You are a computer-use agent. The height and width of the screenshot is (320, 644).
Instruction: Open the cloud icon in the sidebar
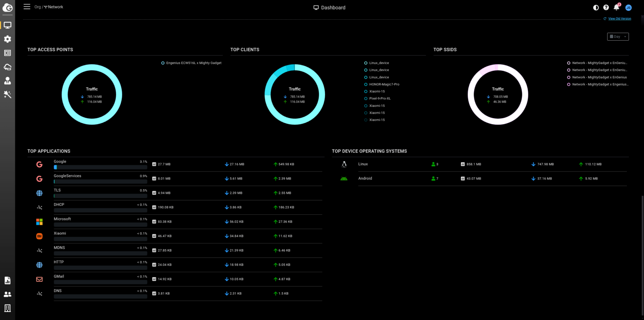[8, 67]
